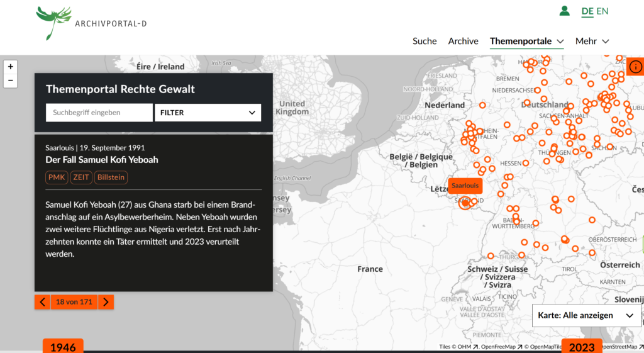Click the Suchbegriff eingeben search field
The width and height of the screenshot is (644, 353).
[x=99, y=113]
